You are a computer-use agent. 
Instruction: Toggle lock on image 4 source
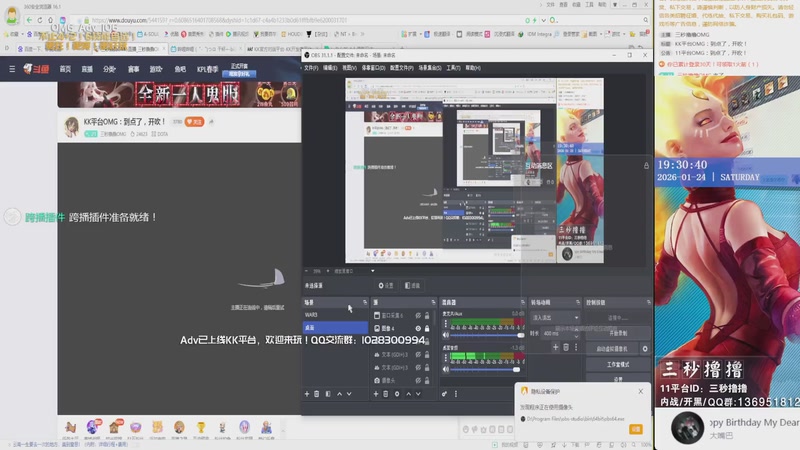click(427, 329)
